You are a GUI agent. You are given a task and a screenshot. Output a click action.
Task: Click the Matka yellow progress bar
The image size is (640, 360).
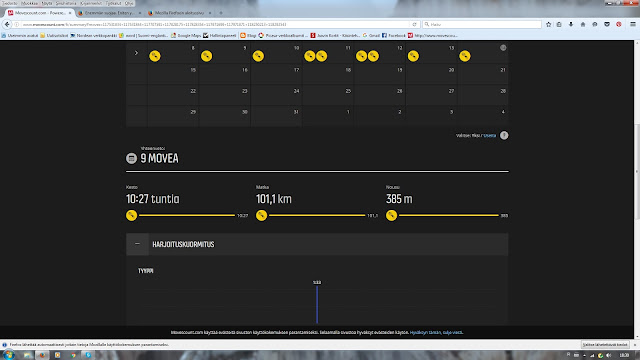point(317,215)
